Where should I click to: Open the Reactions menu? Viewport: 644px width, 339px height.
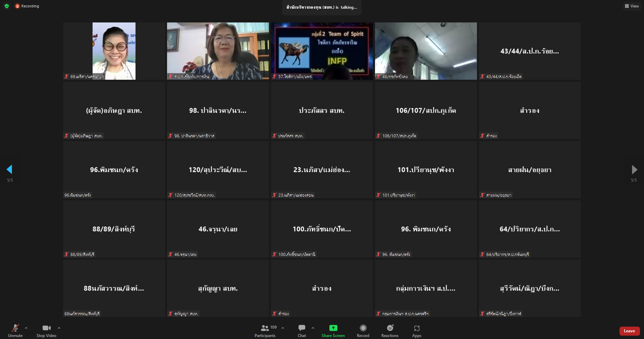[x=390, y=330]
